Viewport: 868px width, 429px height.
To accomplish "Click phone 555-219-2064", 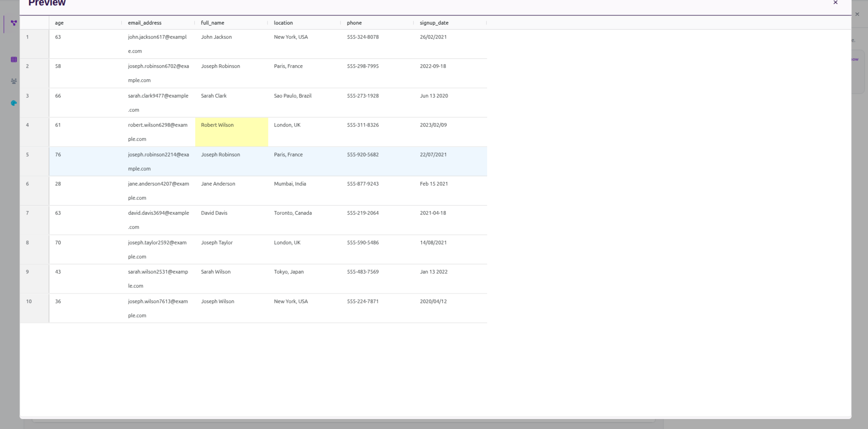I will click(x=378, y=220).
